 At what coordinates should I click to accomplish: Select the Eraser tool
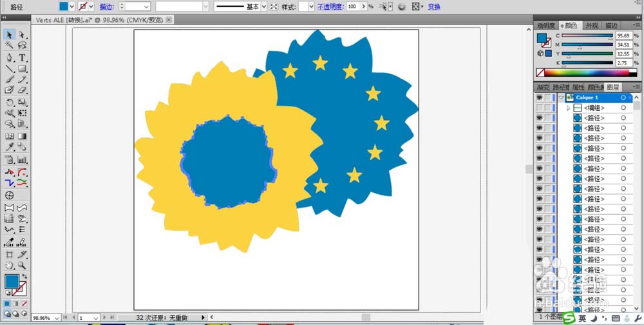(x=22, y=90)
